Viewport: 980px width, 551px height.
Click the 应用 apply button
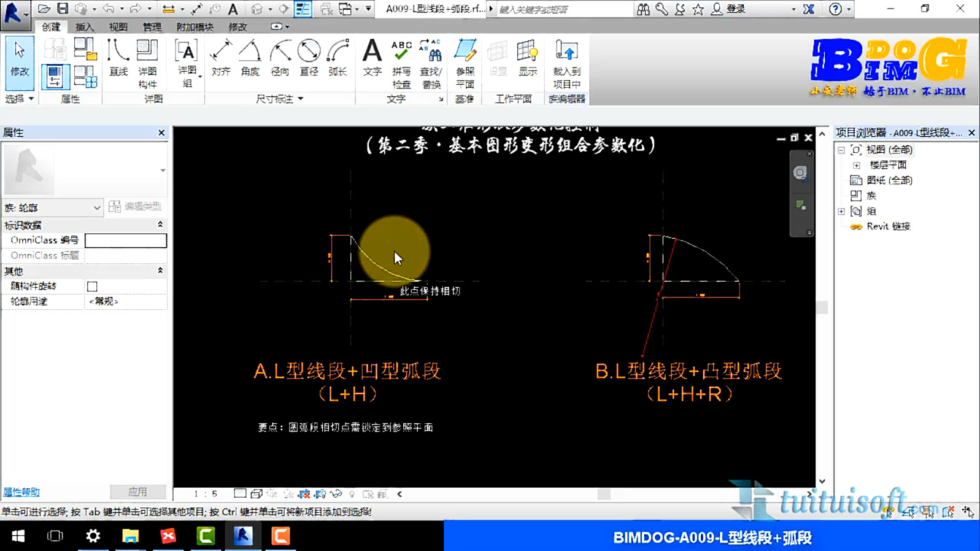pyautogui.click(x=137, y=491)
